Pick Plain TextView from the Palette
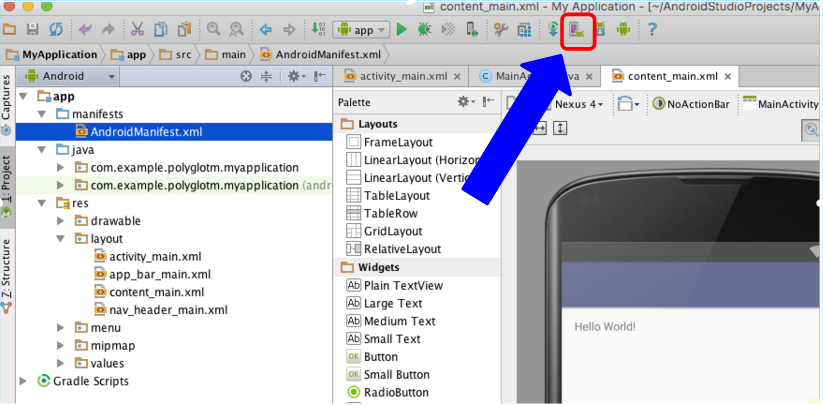823x405 pixels. (x=395, y=285)
